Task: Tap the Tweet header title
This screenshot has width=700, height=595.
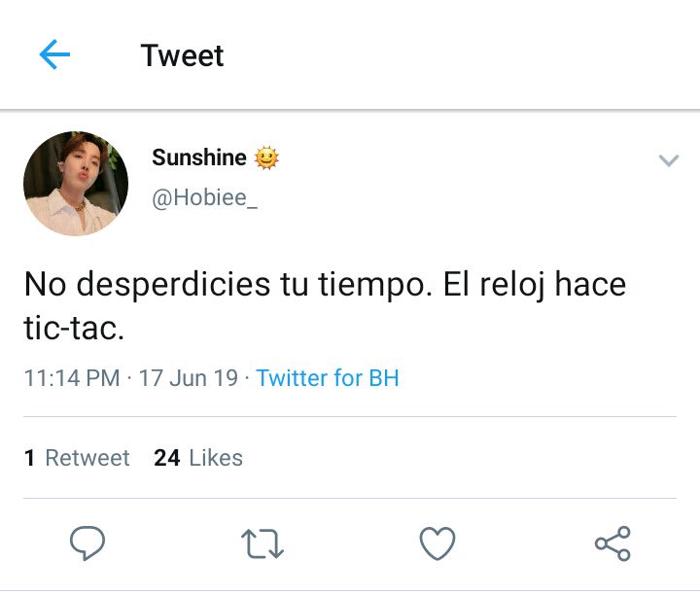Action: [x=182, y=55]
